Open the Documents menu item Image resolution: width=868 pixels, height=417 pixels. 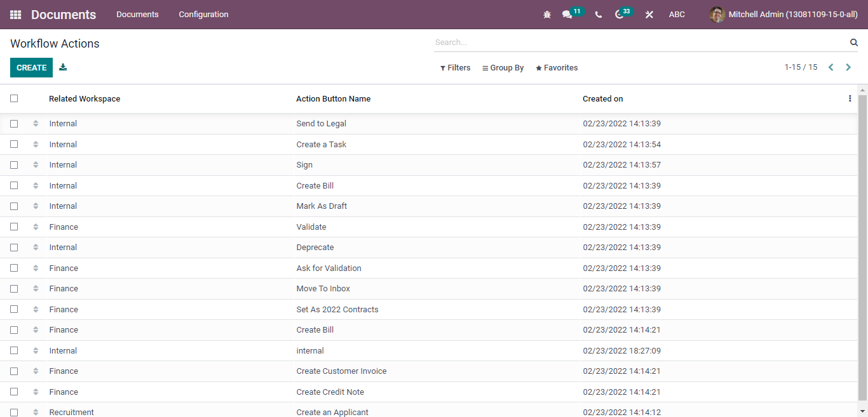(x=137, y=15)
